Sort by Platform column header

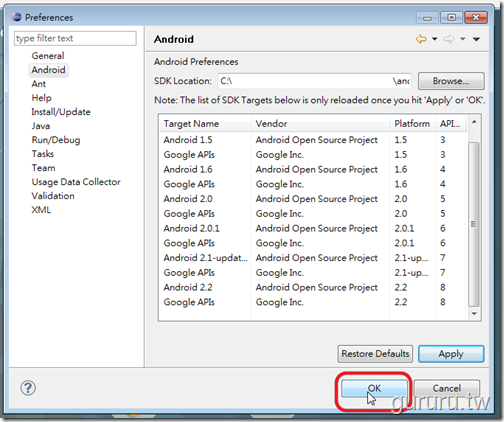click(412, 124)
